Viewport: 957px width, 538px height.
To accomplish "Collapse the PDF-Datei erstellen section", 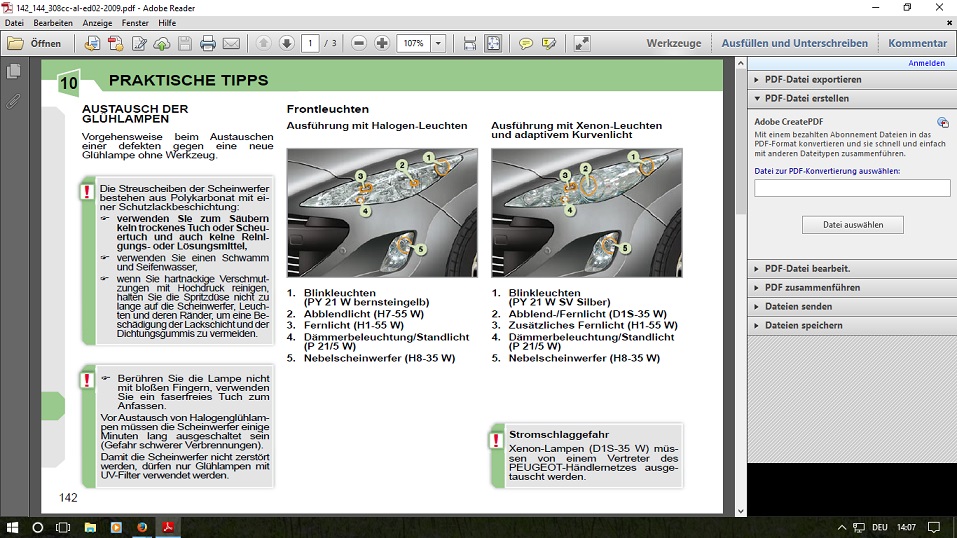I will [x=806, y=99].
